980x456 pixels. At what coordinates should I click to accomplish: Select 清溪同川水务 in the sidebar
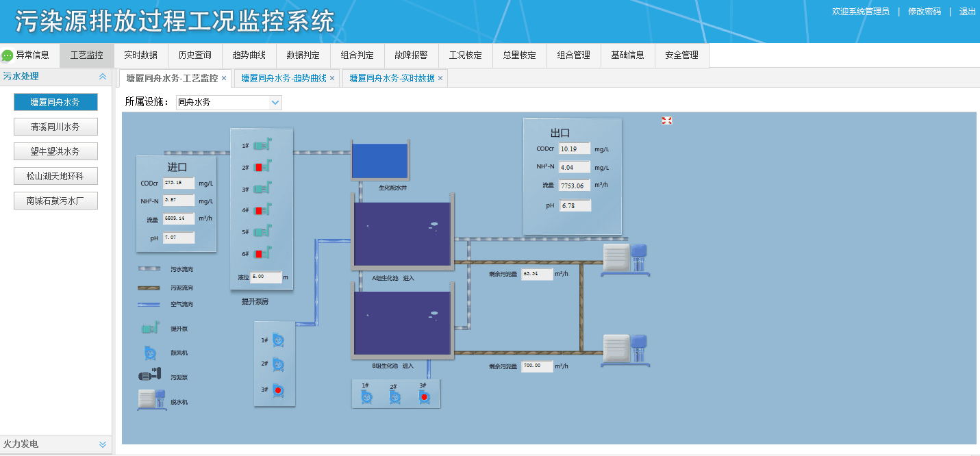55,126
